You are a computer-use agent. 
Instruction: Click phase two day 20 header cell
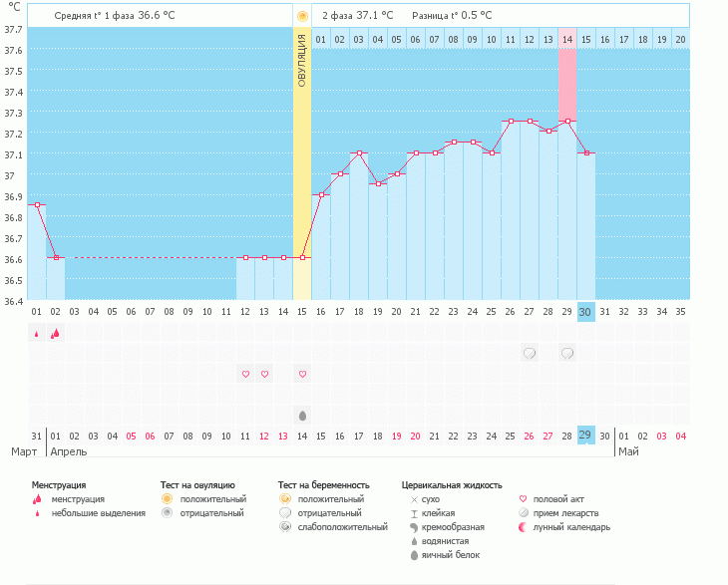pyautogui.click(x=680, y=39)
